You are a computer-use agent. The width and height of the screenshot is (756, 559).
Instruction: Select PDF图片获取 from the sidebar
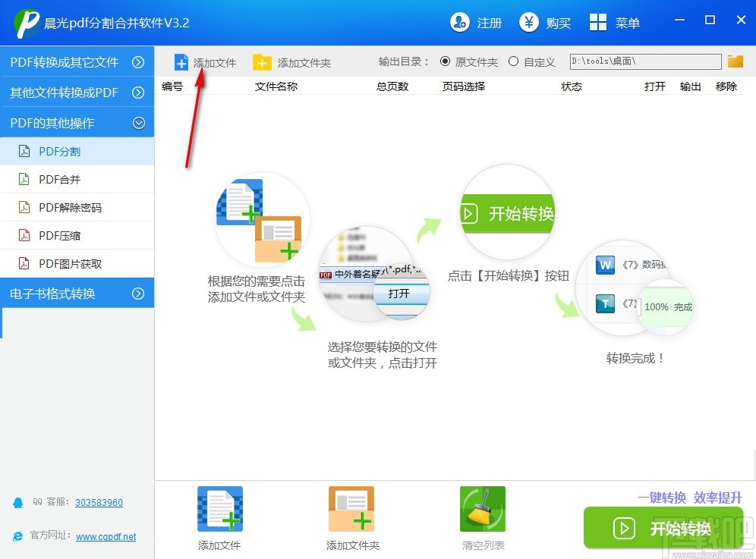click(71, 263)
